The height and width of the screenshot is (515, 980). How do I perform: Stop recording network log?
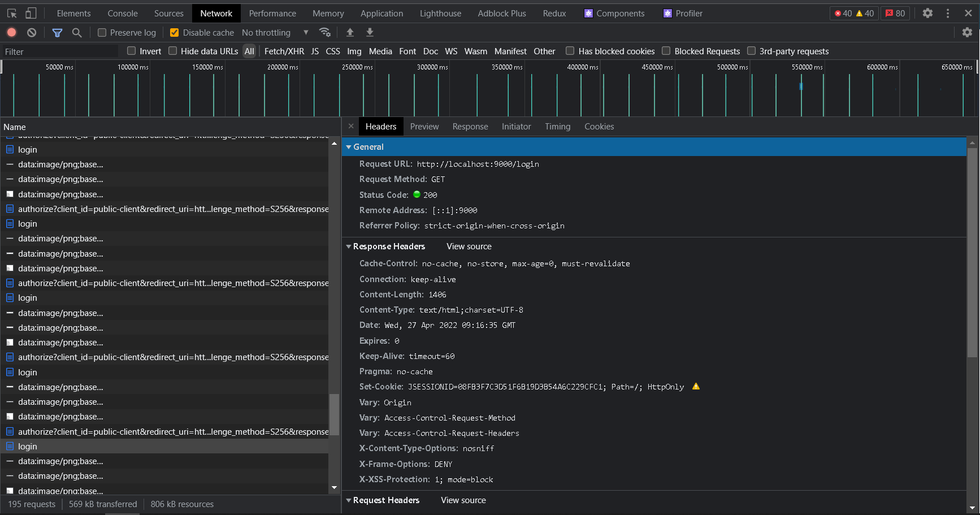(x=12, y=33)
